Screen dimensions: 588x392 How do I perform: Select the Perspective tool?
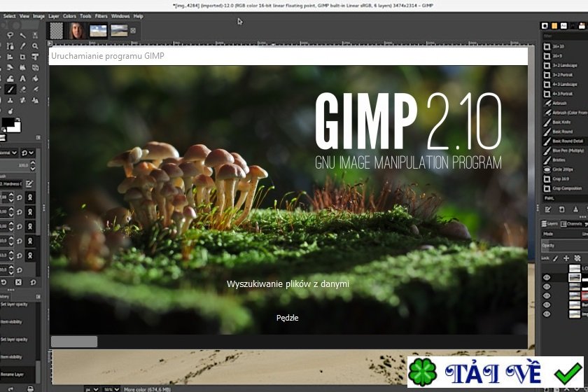35,68
